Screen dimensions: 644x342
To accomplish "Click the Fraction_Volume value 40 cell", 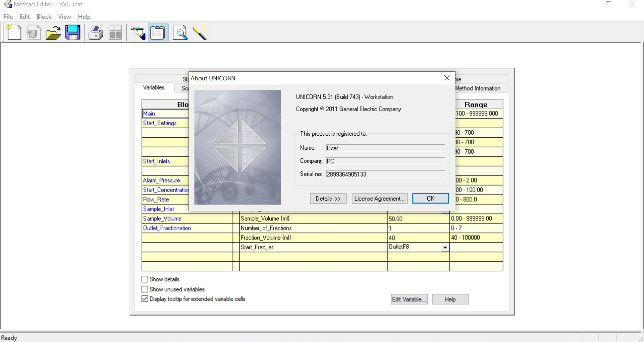I will coord(418,237).
